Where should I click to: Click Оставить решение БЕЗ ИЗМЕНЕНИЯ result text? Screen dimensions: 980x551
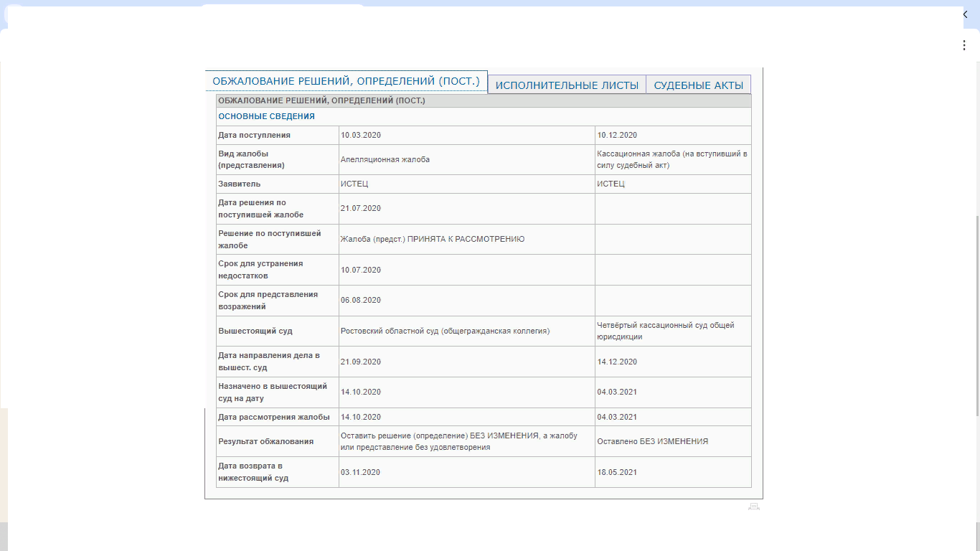coord(458,441)
